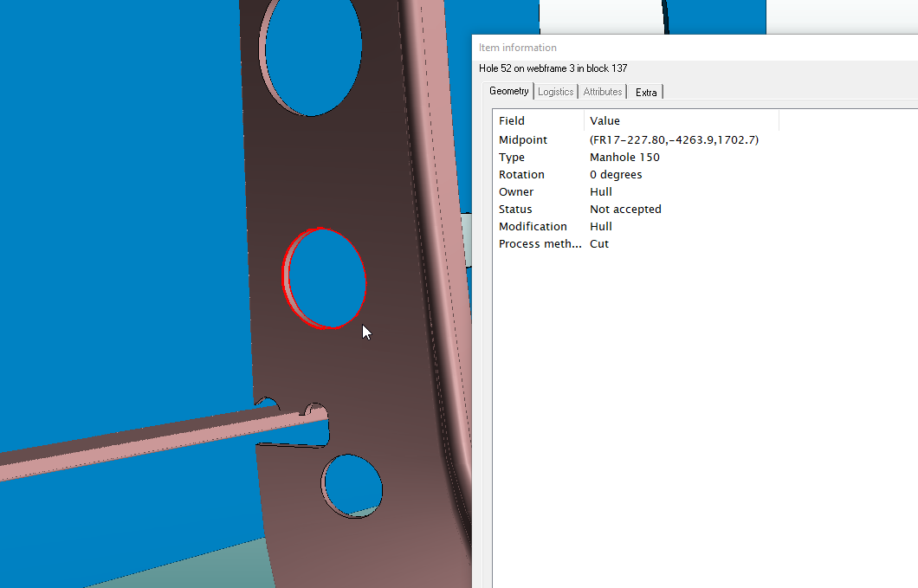Select the Type field label
The width and height of the screenshot is (918, 588).
pos(512,158)
